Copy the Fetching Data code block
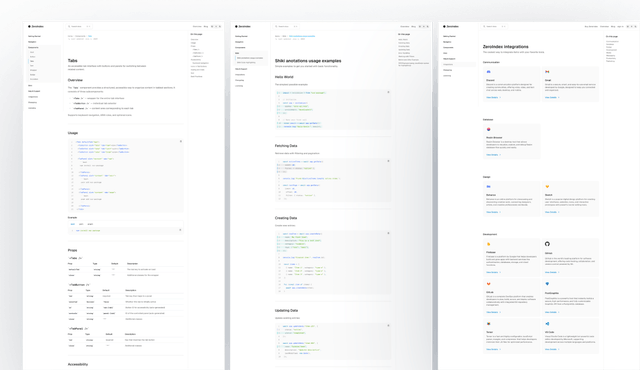The width and height of the screenshot is (640, 370). pos(388,161)
